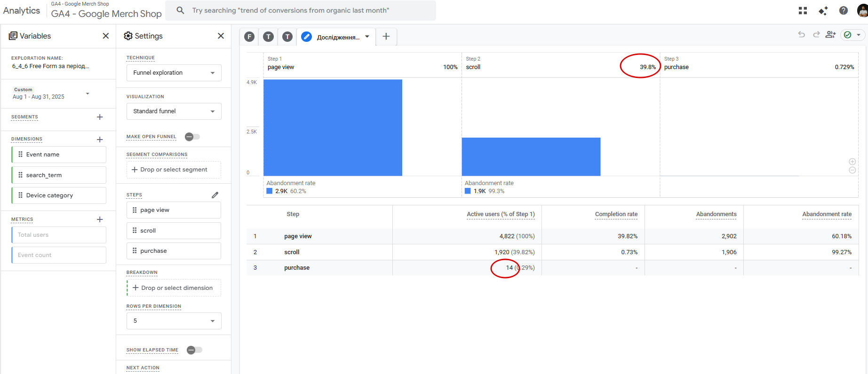Grab the search_term dimension drag handle
This screenshot has height=374, width=868.
click(x=20, y=175)
